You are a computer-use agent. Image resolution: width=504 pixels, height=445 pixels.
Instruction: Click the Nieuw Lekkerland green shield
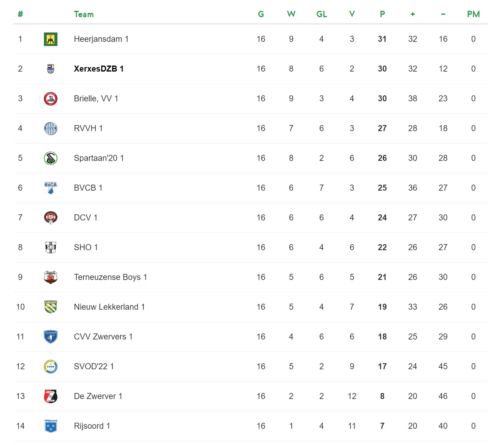(51, 307)
